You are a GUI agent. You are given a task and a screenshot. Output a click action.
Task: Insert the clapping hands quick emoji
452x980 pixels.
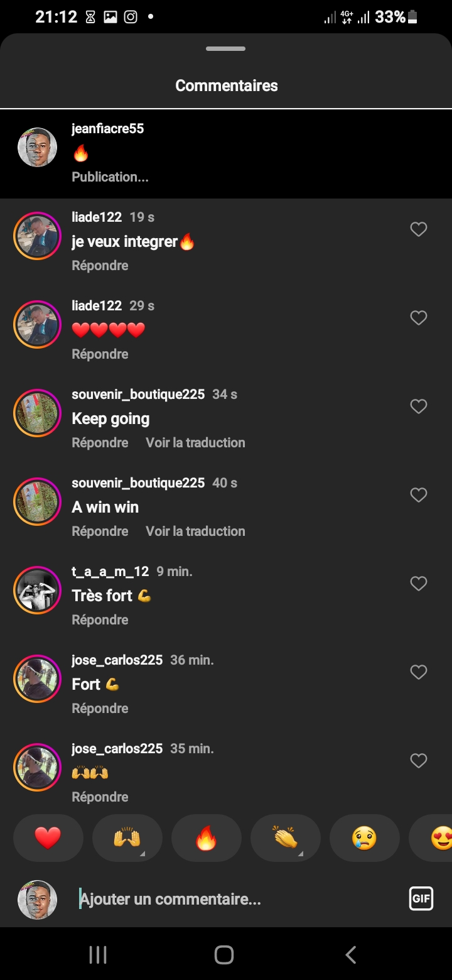(285, 838)
